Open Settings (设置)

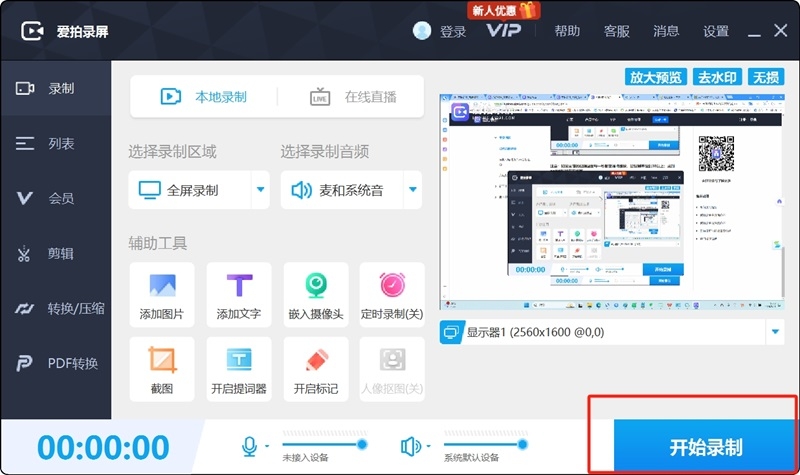pos(716,31)
